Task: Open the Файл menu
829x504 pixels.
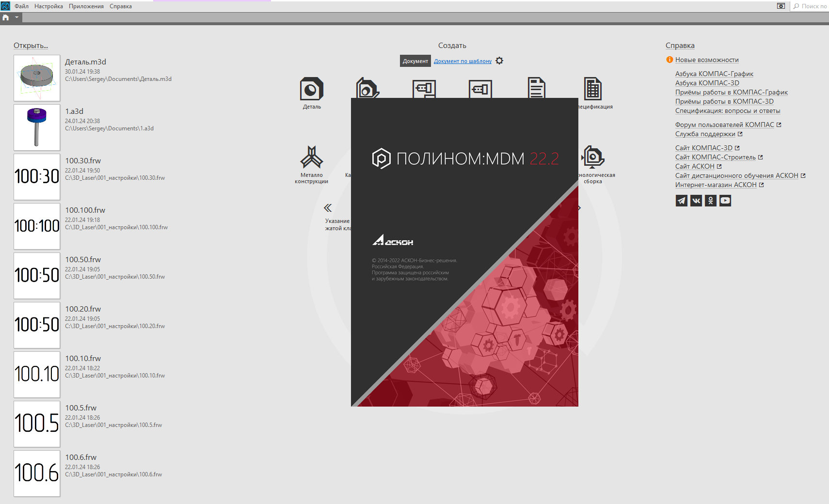Action: (21, 6)
